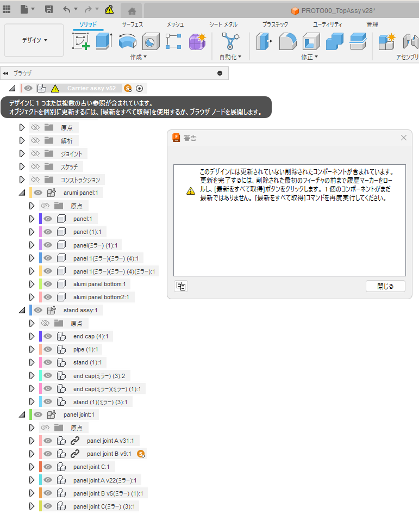The image size is (419, 532).
Task: Switch to the ソリッド tab
Action: [88, 24]
